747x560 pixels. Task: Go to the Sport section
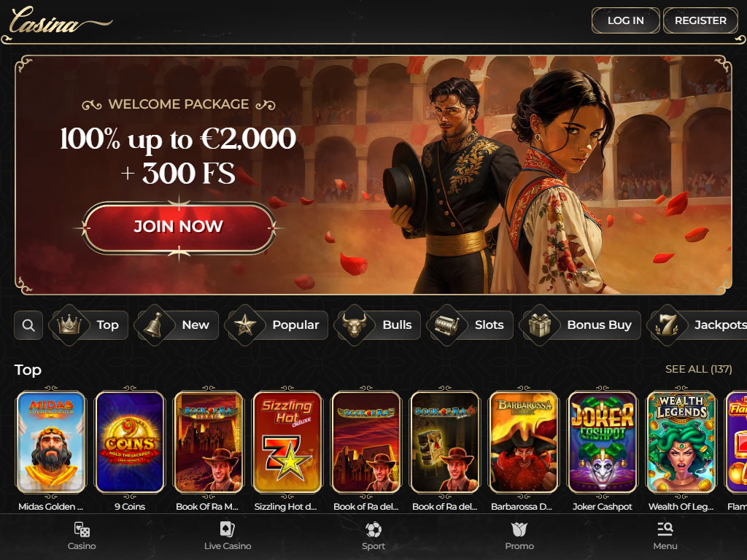tap(373, 536)
